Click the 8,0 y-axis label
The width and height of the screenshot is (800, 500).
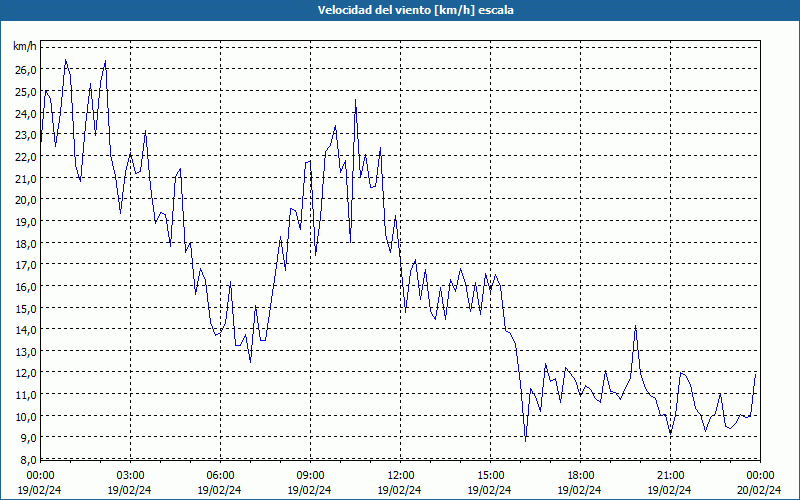29,460
